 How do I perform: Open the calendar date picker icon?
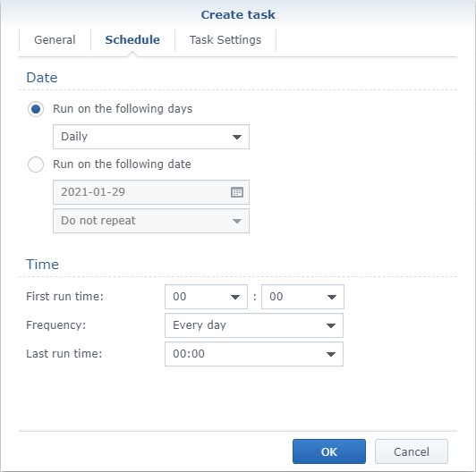coord(237,192)
